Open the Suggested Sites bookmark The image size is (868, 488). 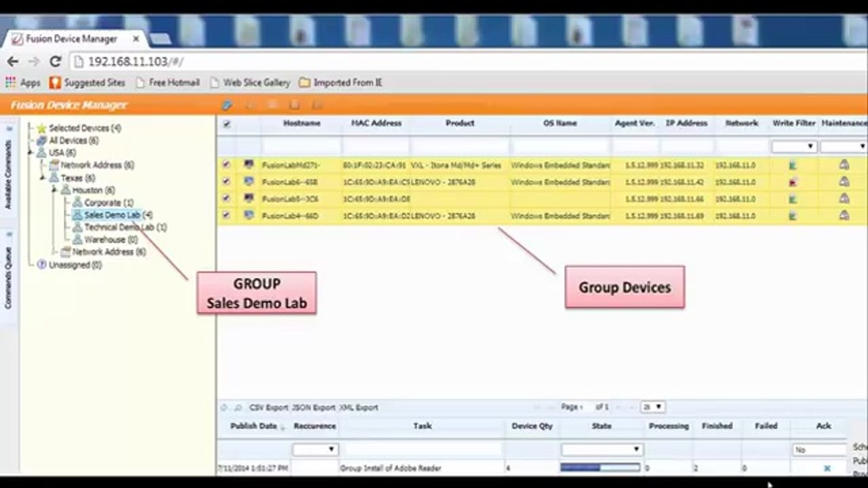tap(87, 83)
